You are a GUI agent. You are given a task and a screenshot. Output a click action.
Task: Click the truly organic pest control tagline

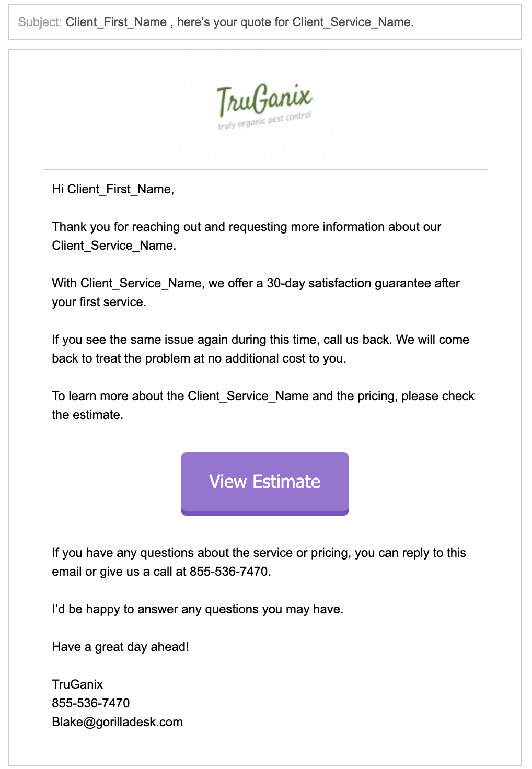pyautogui.click(x=265, y=121)
